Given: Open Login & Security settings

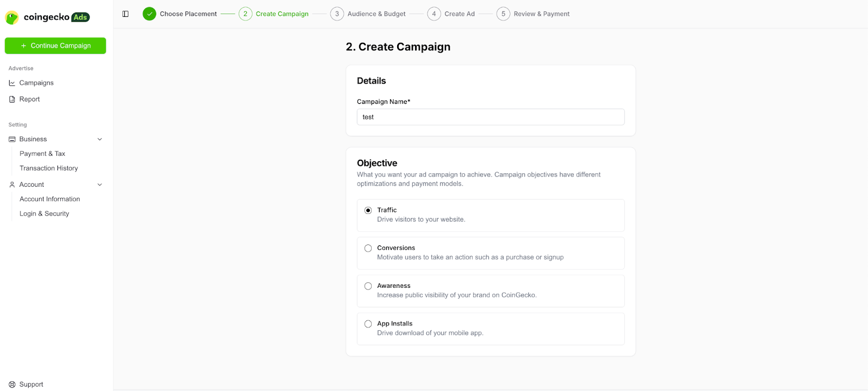Looking at the screenshot, I should tap(44, 214).
